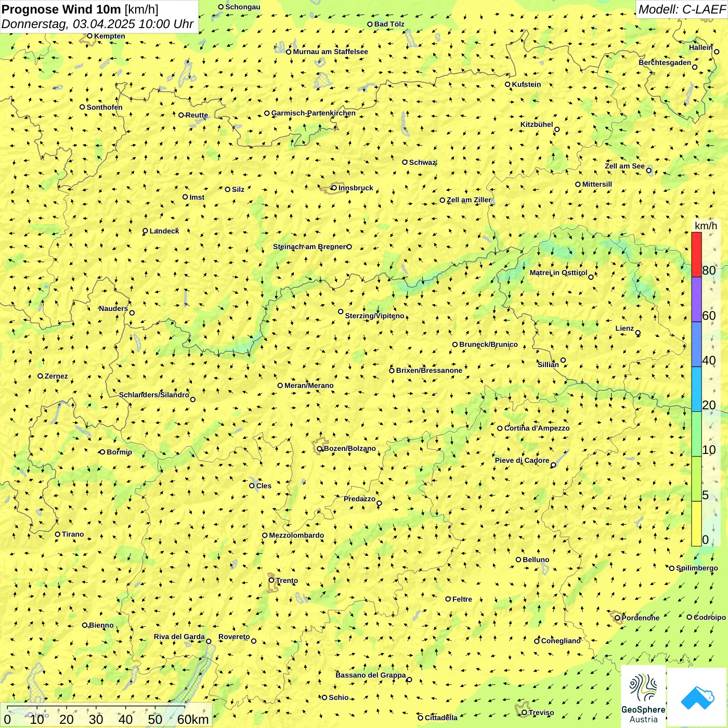This screenshot has width=728, height=728.
Task: Click the 'Bad Tölz' label
Action: pos(389,24)
